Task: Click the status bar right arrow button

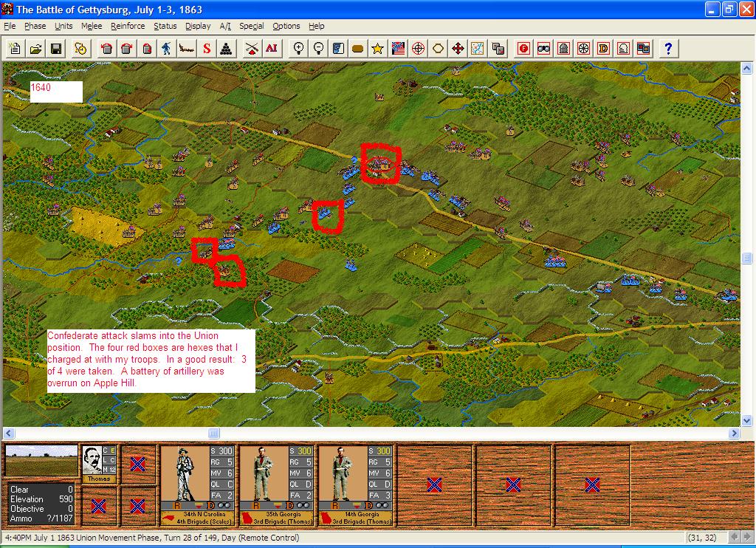Action: point(746,538)
